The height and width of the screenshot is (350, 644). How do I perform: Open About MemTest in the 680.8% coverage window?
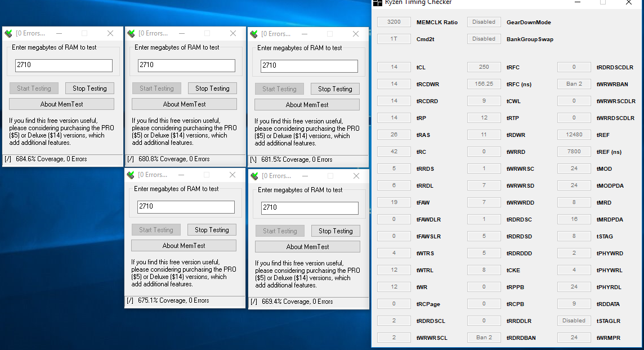[x=185, y=104]
